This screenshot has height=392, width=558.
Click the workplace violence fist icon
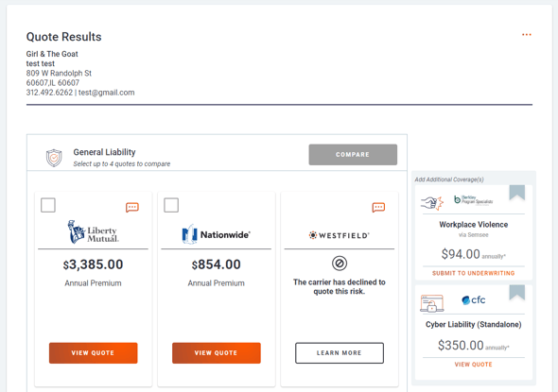click(432, 203)
